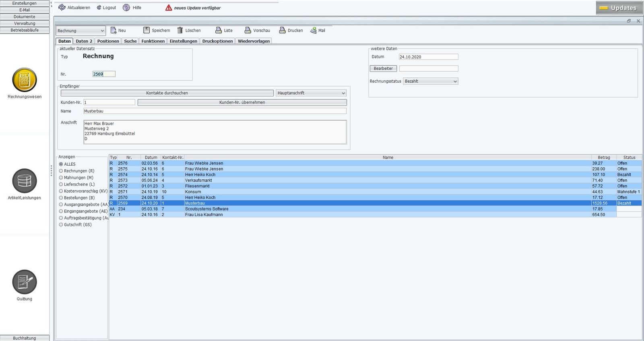Click the Mail toolbar icon
Screen dimensions: 644x341
(x=314, y=30)
